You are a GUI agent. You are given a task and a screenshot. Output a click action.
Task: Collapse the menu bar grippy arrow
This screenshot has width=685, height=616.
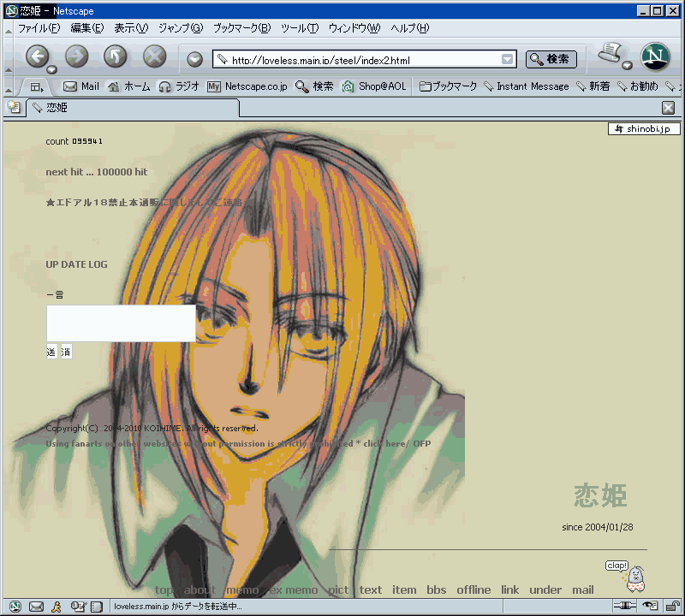coord(9,32)
